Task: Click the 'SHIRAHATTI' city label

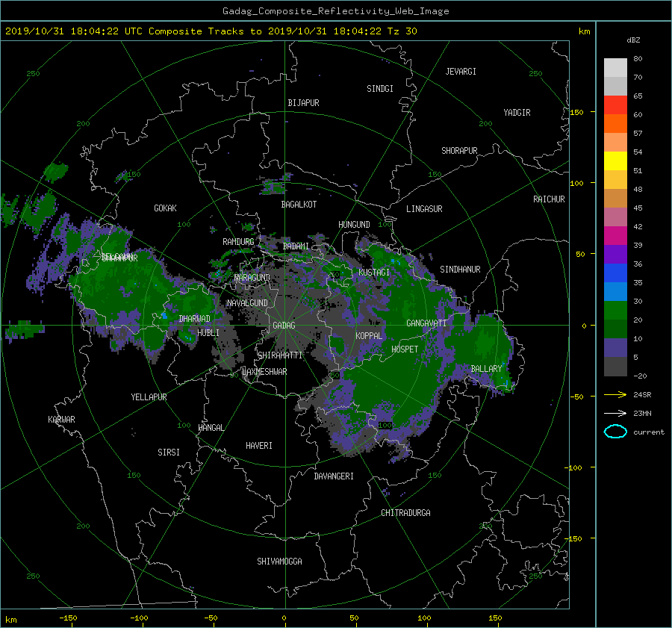Action: pyautogui.click(x=280, y=355)
